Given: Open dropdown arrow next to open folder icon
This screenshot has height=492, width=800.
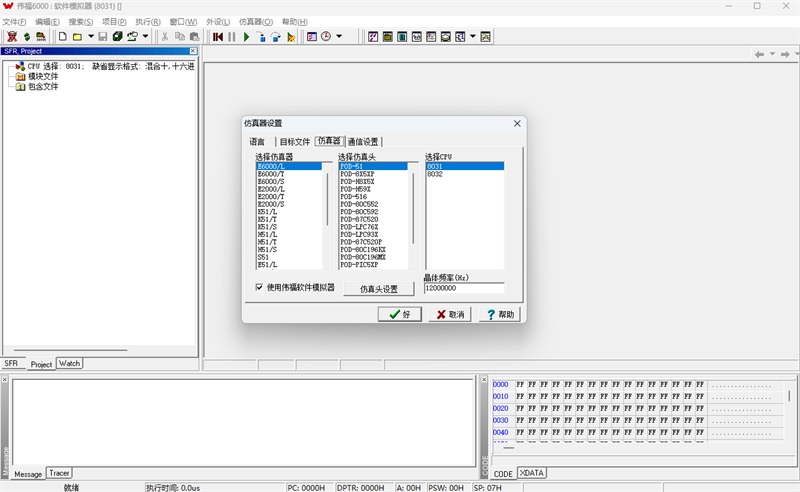Looking at the screenshot, I should [91, 36].
